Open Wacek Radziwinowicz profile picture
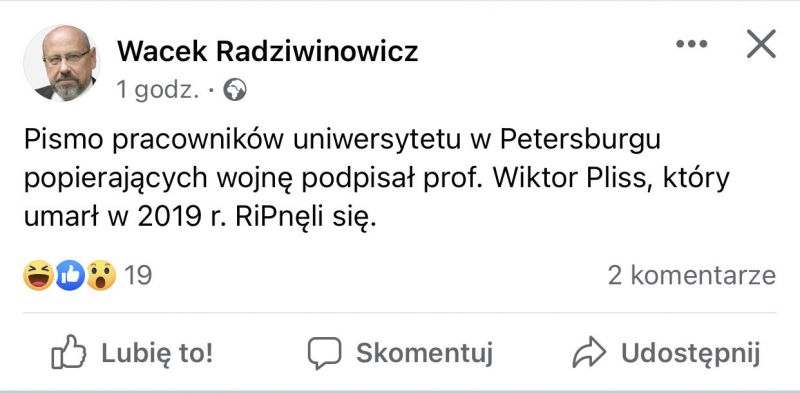Screen dimensions: 800x393 click(61, 63)
